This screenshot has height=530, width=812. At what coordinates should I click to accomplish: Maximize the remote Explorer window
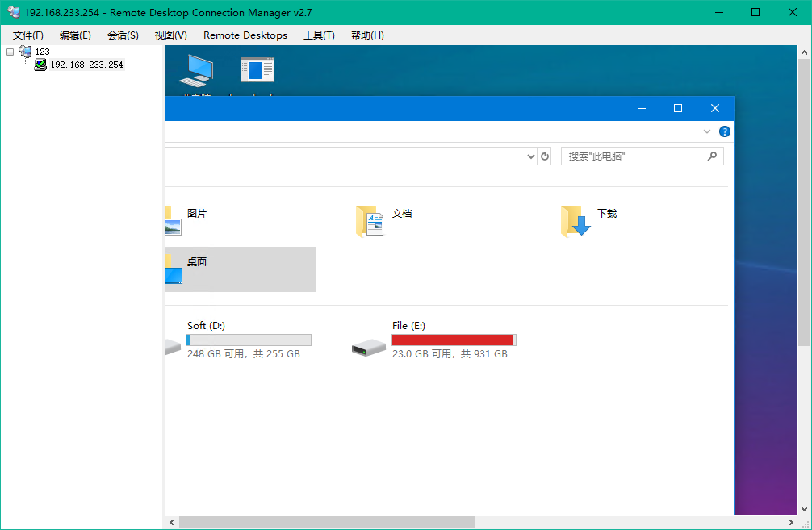(678, 108)
